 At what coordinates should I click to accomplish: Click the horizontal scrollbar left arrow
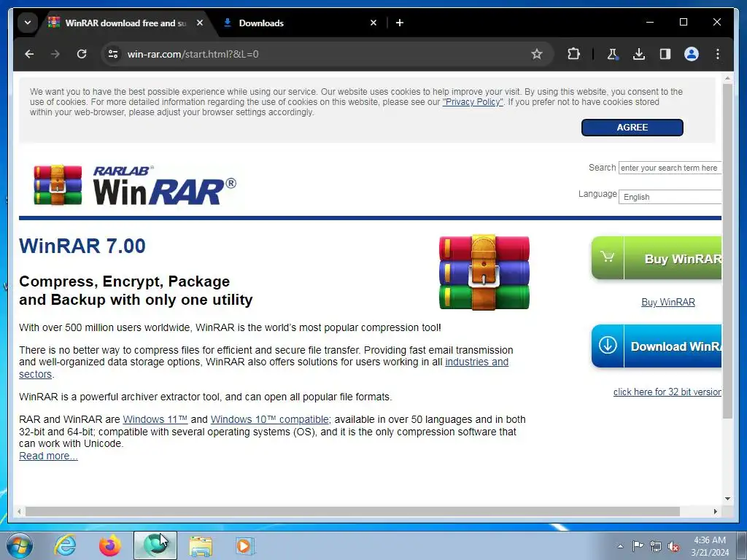tap(19, 511)
